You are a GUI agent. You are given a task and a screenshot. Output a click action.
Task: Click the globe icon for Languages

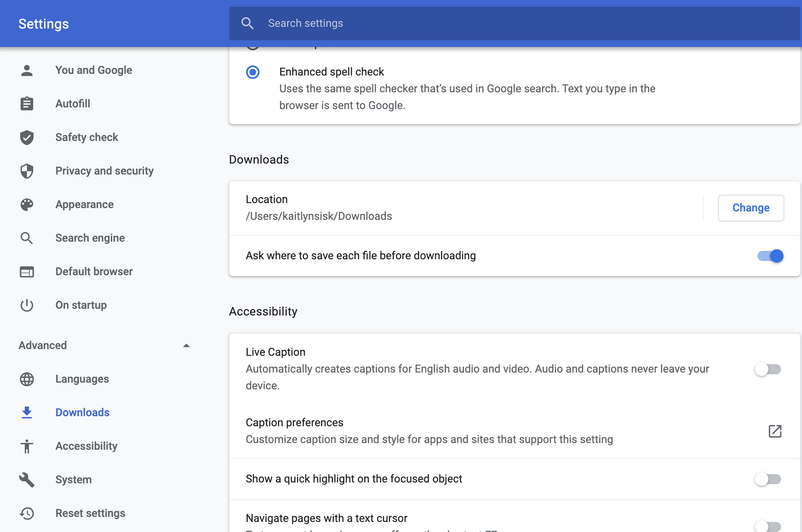click(27, 379)
